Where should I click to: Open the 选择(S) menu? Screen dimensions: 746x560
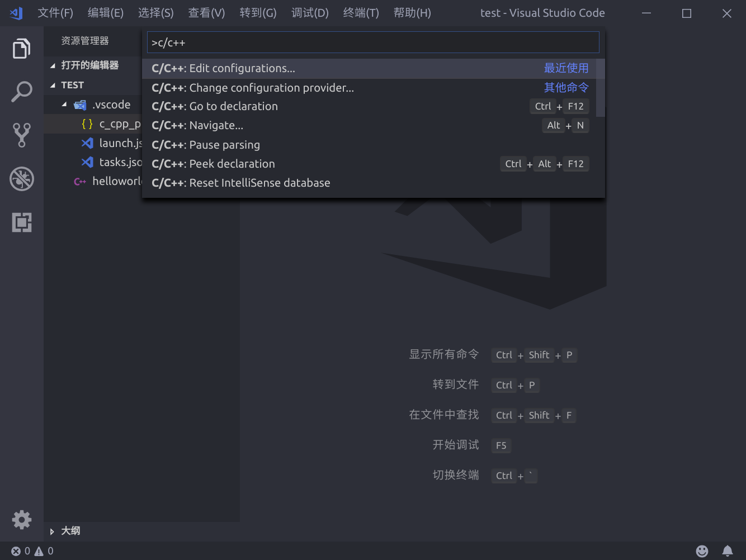click(x=156, y=13)
